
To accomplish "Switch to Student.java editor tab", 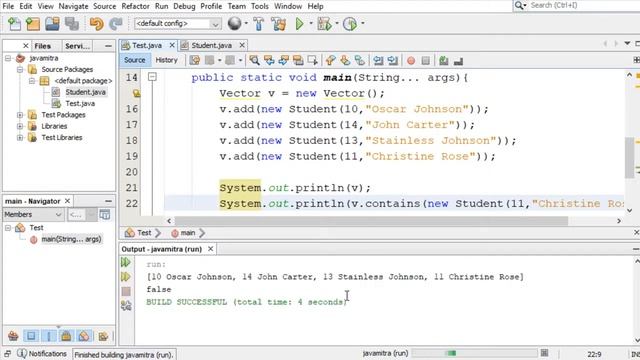I will [213, 45].
